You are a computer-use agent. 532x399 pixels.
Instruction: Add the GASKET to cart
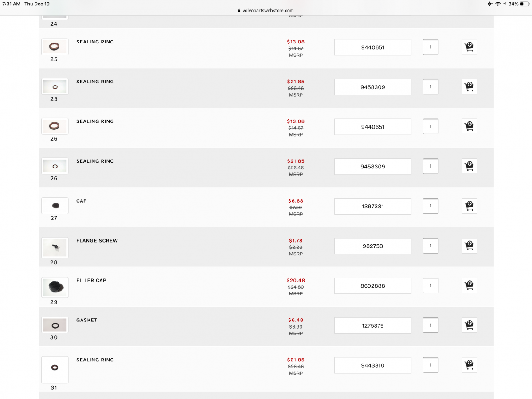[469, 325]
